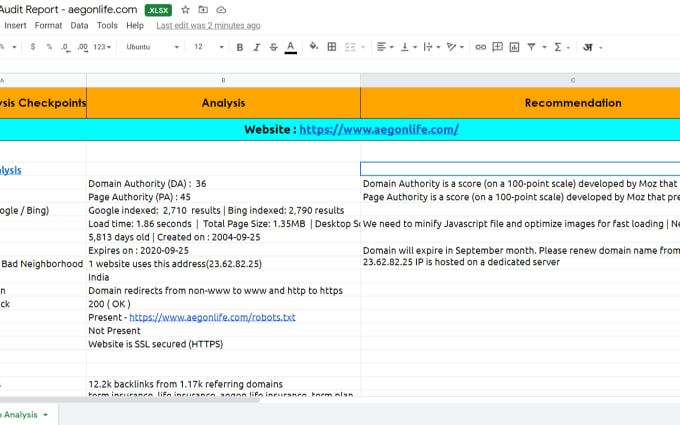This screenshot has height=425, width=680.
Task: Click the move to folder icon
Action: coord(203,10)
